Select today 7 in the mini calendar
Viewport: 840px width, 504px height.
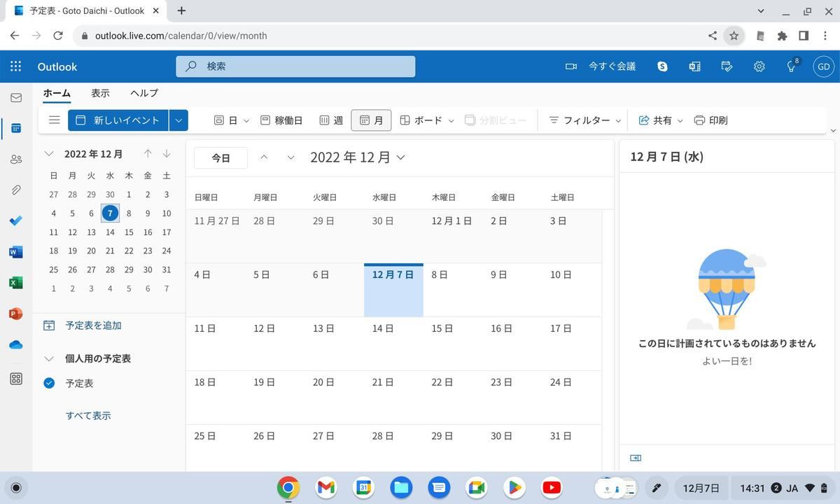(x=110, y=213)
